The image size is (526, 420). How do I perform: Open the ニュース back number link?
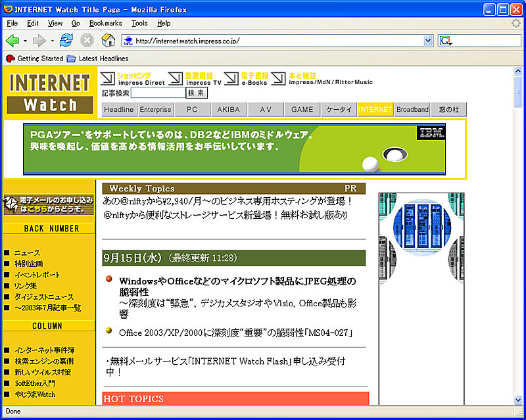tap(27, 252)
